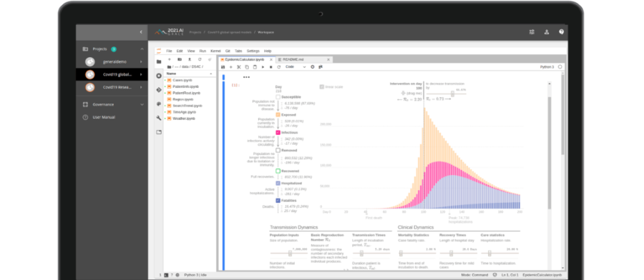Open the running kernels panel icon
This screenshot has height=280, width=644.
tap(159, 76)
